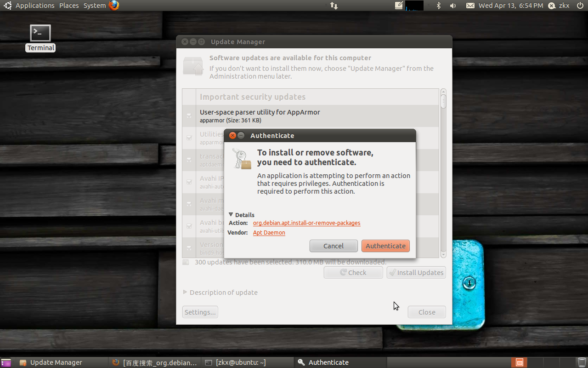Viewport: 588px width, 368px height.
Task: Open the Apt Daemon vendor link
Action: (269, 233)
